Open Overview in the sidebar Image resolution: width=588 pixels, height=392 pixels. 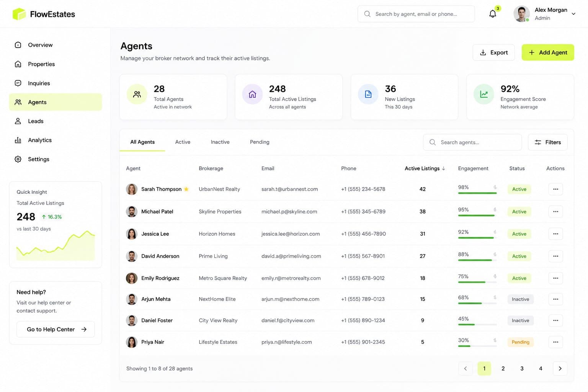click(x=56, y=45)
